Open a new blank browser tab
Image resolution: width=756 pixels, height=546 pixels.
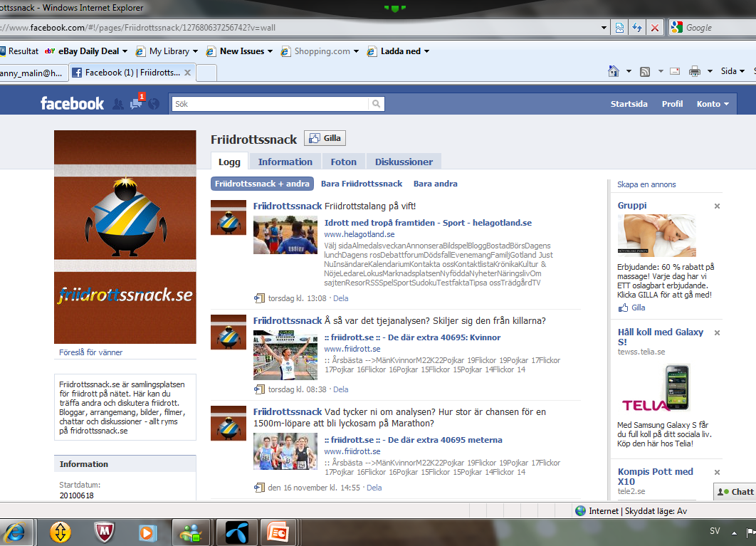206,73
